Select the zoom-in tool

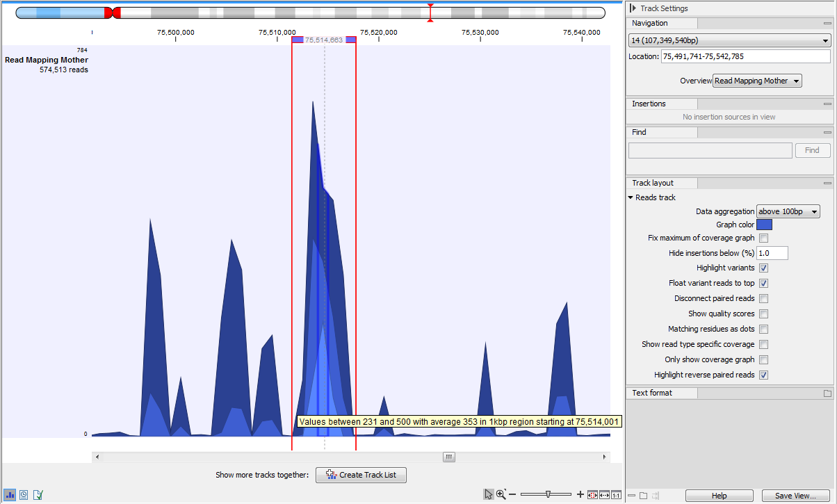(x=501, y=494)
